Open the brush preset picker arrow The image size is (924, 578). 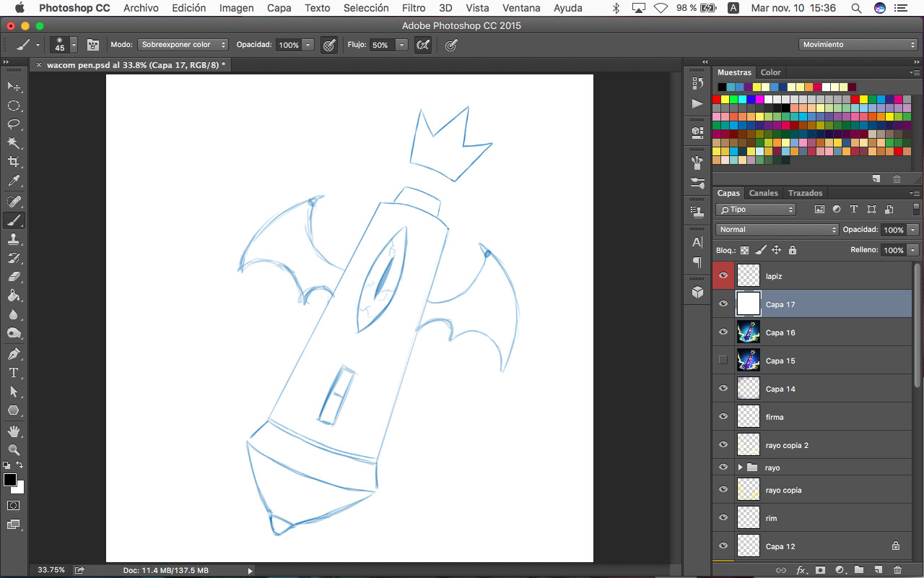[74, 45]
